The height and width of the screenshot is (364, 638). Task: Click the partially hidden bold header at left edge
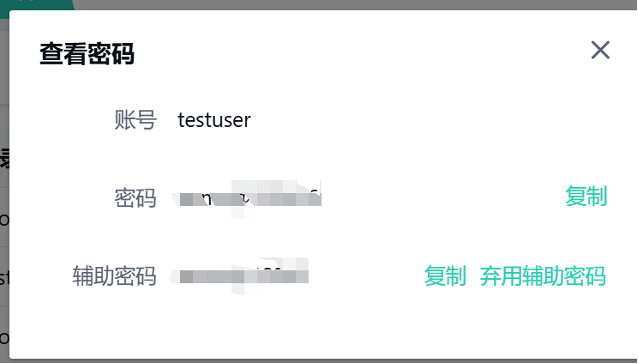pyautogui.click(x=4, y=159)
